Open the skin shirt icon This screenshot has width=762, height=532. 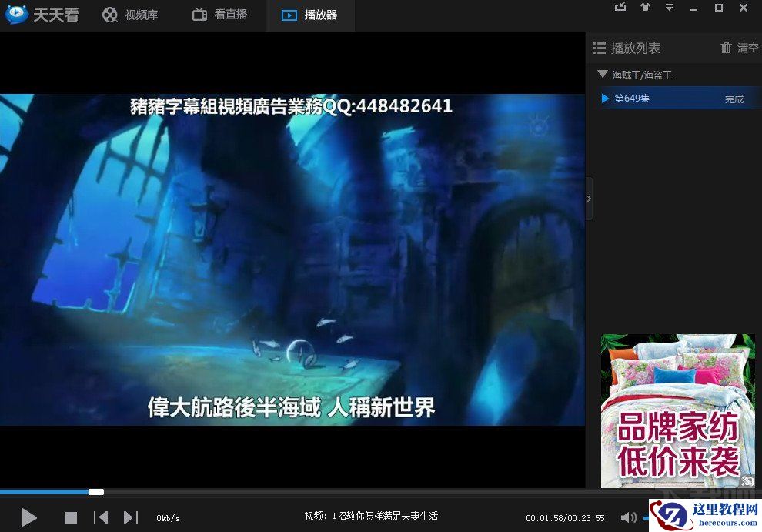645,7
